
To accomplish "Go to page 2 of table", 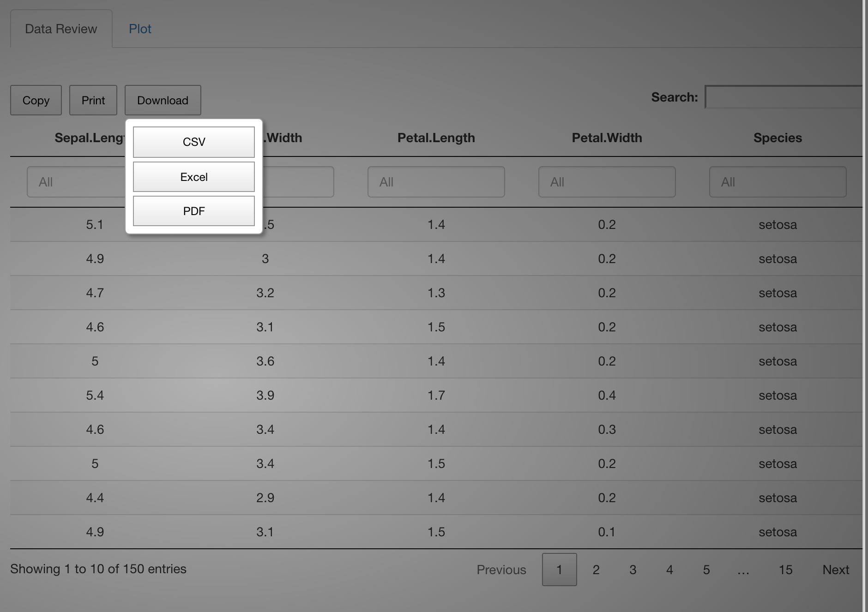I will (x=596, y=570).
